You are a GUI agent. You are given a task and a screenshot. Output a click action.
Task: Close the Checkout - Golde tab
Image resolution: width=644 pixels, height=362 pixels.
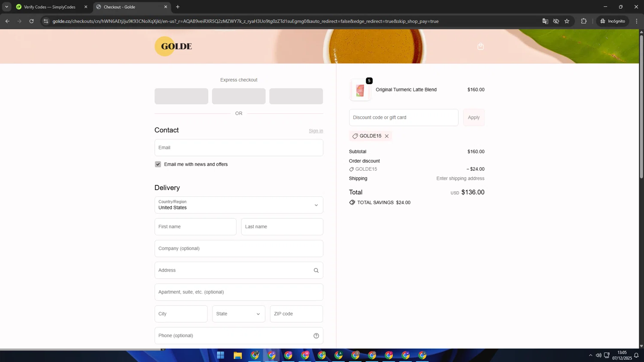coord(166,7)
